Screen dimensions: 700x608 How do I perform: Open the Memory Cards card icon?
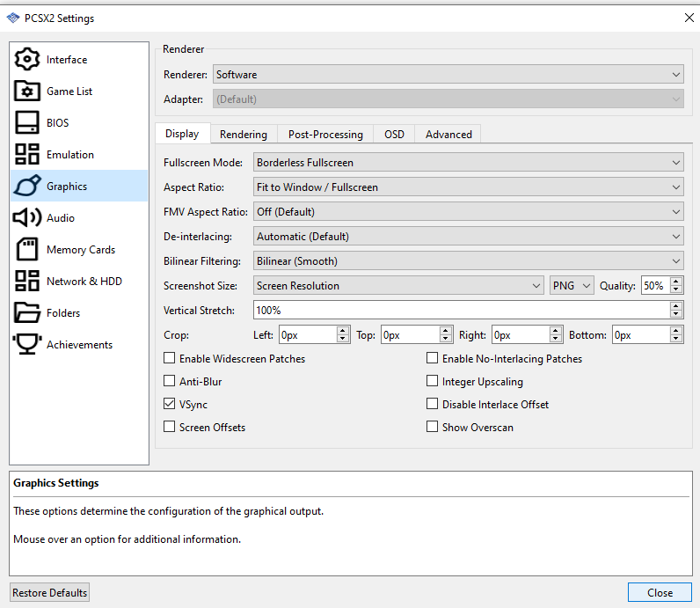pos(27,249)
